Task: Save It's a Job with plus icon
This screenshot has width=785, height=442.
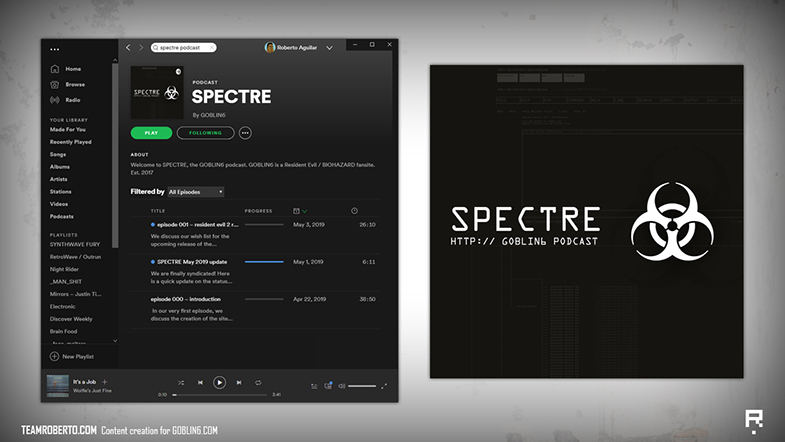Action: pos(105,382)
